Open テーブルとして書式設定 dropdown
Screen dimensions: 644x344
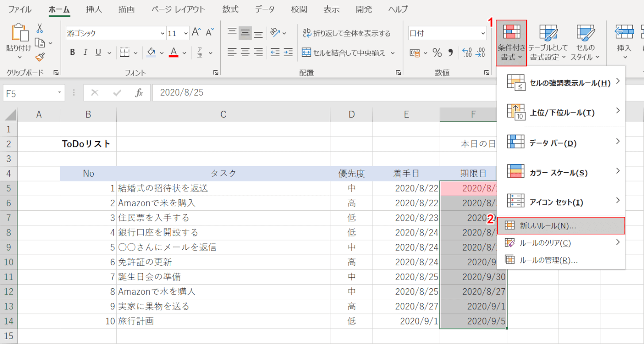(548, 43)
